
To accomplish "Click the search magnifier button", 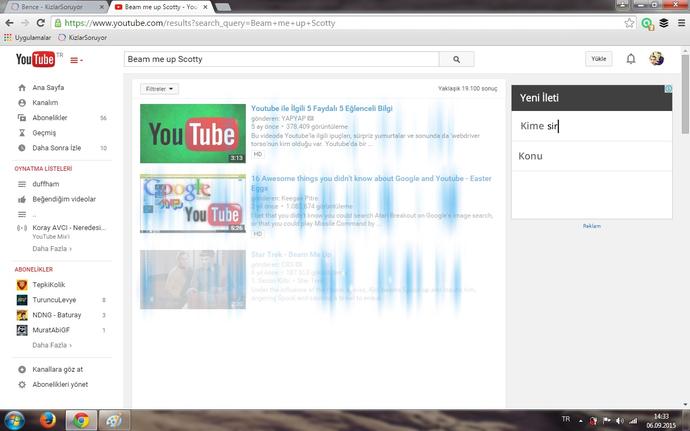I will (456, 59).
